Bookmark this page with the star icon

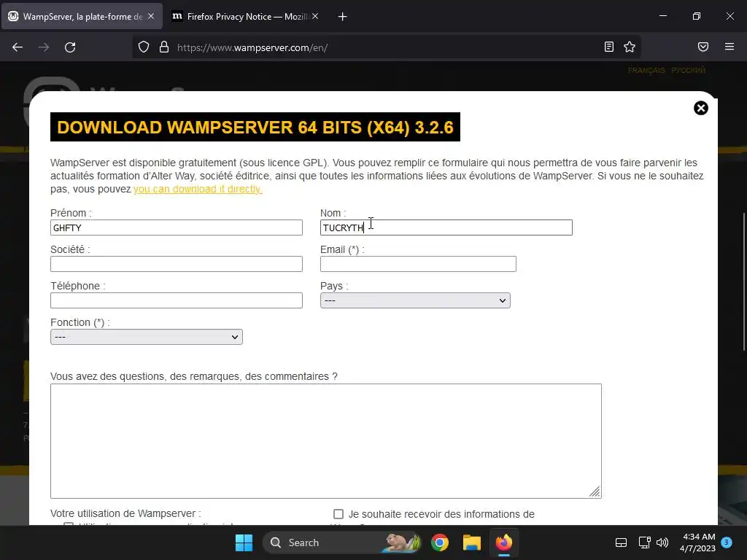630,47
